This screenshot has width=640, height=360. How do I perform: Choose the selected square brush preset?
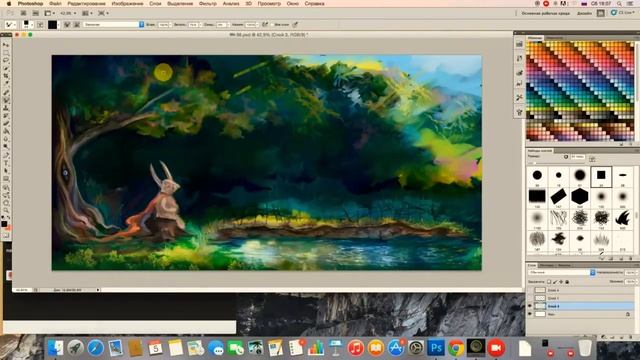coord(601,176)
